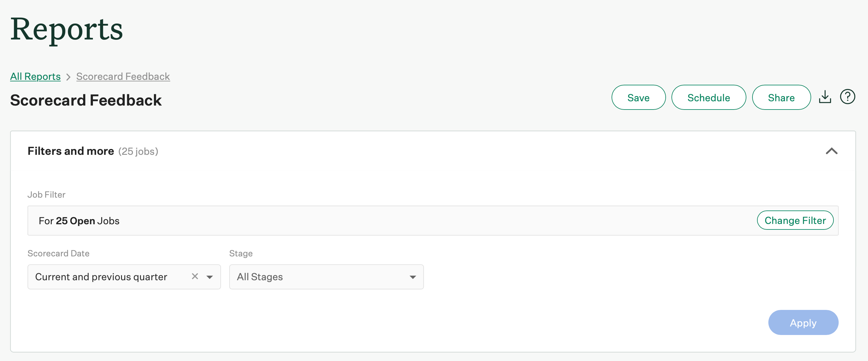
Task: Schedule the Scorecard Feedback report
Action: pos(709,97)
